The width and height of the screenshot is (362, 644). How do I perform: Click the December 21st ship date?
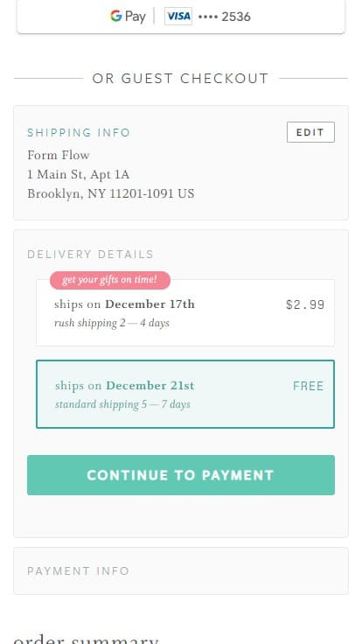150,386
